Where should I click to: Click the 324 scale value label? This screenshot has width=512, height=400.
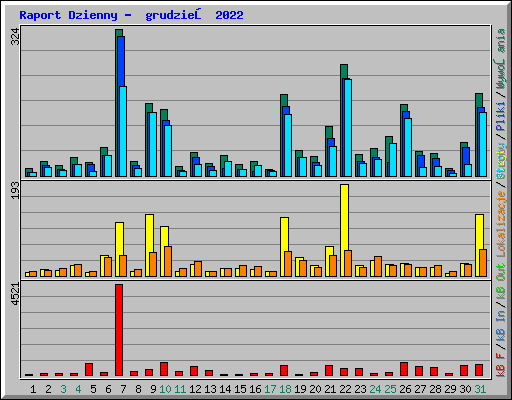pyautogui.click(x=15, y=36)
